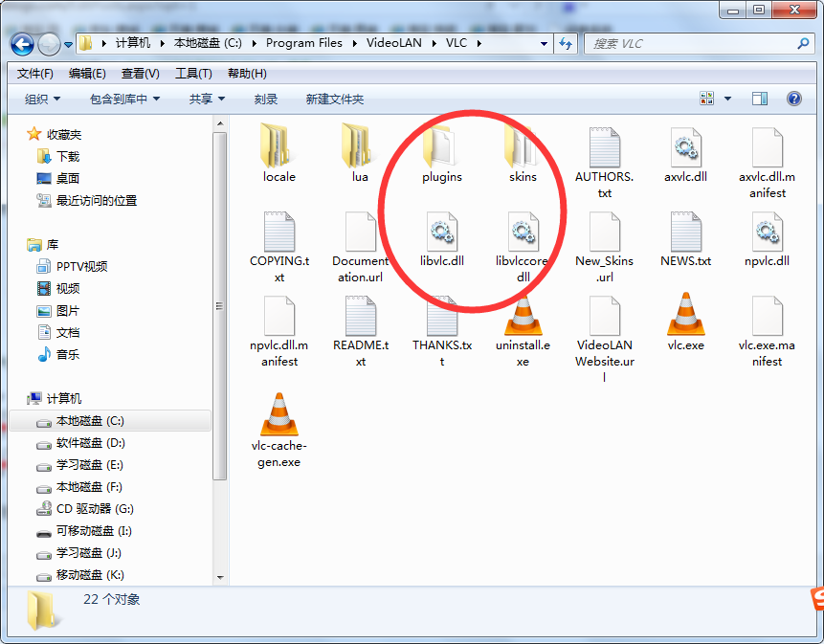Select 本地磁盘 (C:) drive
Viewport: 824px width, 644px height.
(110, 421)
